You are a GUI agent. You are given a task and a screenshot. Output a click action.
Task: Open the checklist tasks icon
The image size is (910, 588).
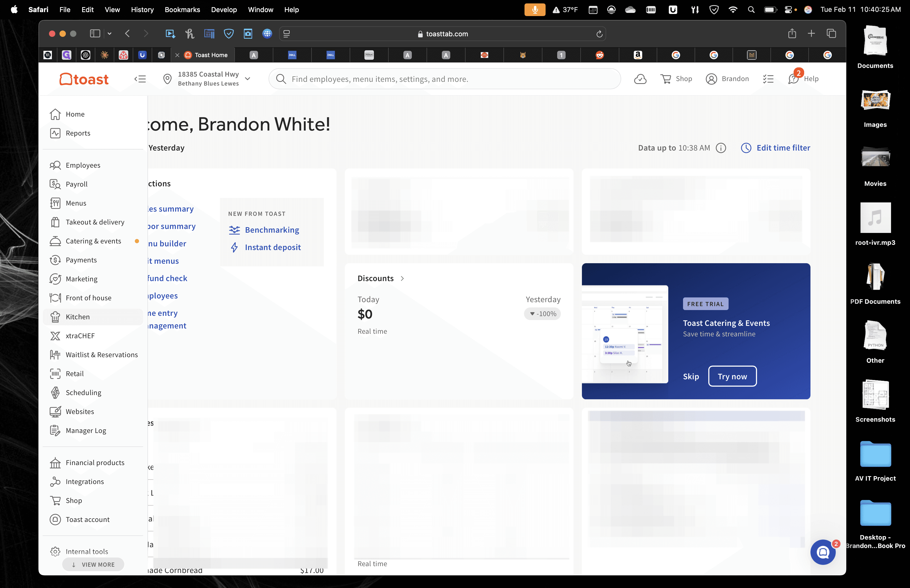click(768, 79)
